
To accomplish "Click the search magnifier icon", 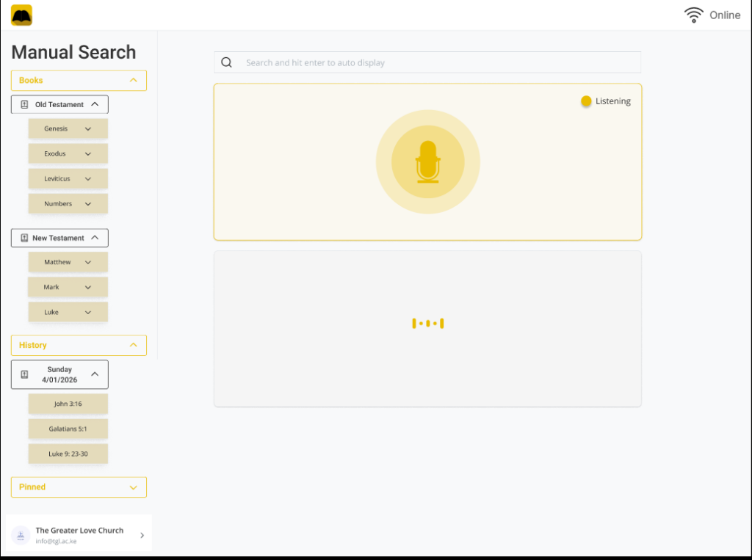I will (226, 62).
